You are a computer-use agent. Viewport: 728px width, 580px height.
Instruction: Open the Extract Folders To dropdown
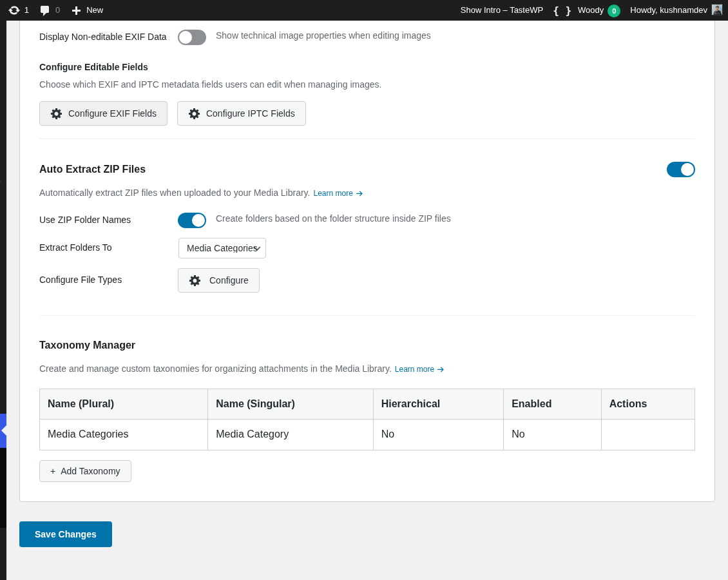222,248
